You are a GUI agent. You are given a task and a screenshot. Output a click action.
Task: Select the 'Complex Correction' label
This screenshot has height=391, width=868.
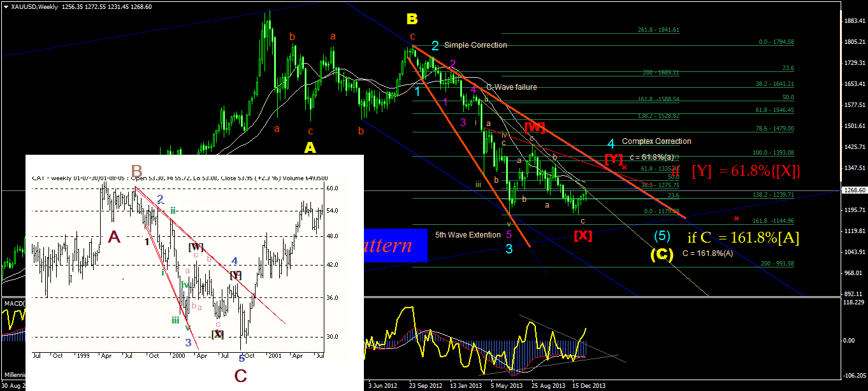pos(656,141)
